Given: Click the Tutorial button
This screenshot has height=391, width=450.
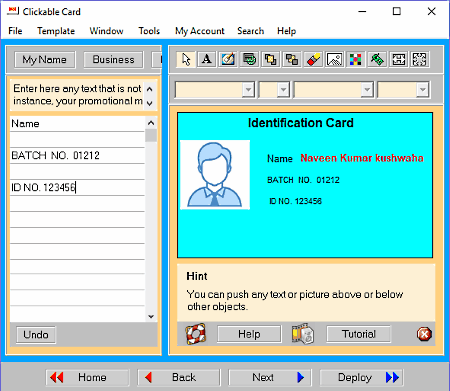Looking at the screenshot, I should (358, 334).
